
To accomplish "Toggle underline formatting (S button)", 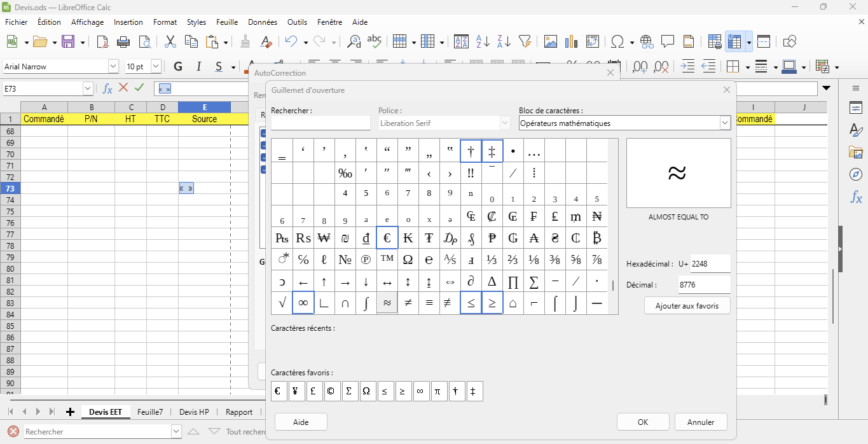I will [x=218, y=67].
